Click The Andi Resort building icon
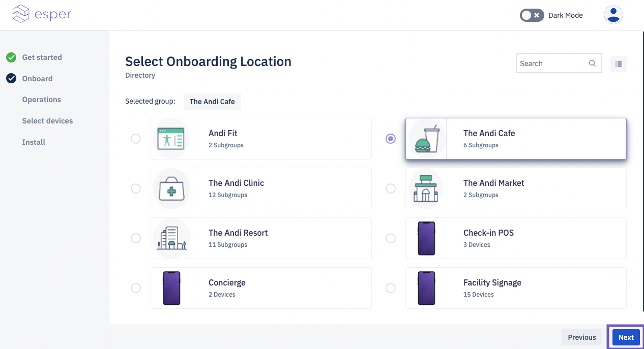This screenshot has width=644, height=349. (171, 238)
